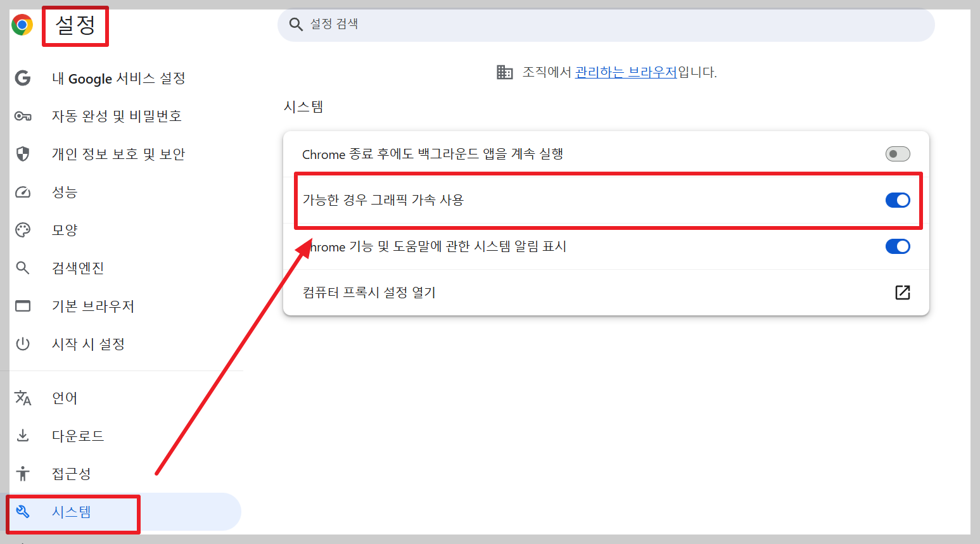Toggle background apps after Chrome closes
Image resolution: width=980 pixels, height=544 pixels.
[x=898, y=154]
